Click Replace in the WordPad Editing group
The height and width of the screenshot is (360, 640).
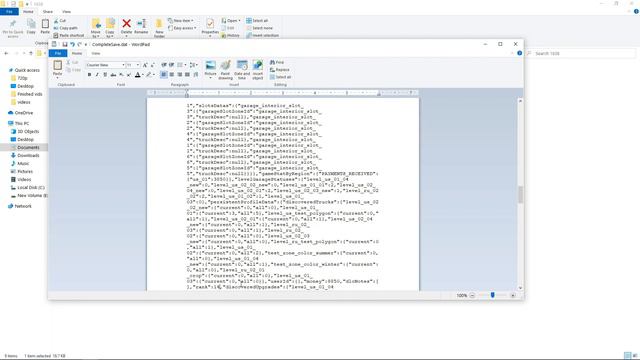pos(280,69)
